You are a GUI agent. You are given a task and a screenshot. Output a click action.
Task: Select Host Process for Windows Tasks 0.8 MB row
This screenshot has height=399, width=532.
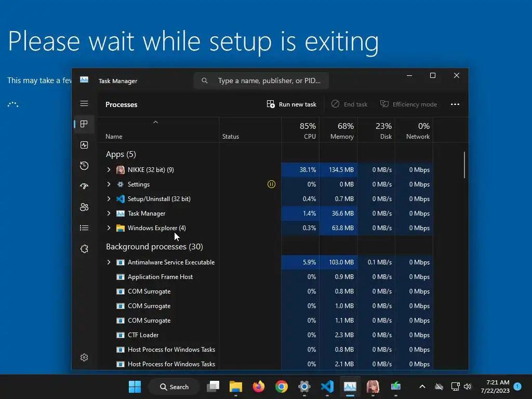tap(265, 350)
